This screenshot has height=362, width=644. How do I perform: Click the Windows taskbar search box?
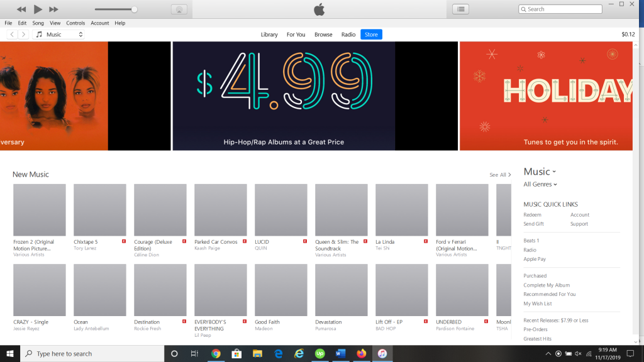click(92, 354)
